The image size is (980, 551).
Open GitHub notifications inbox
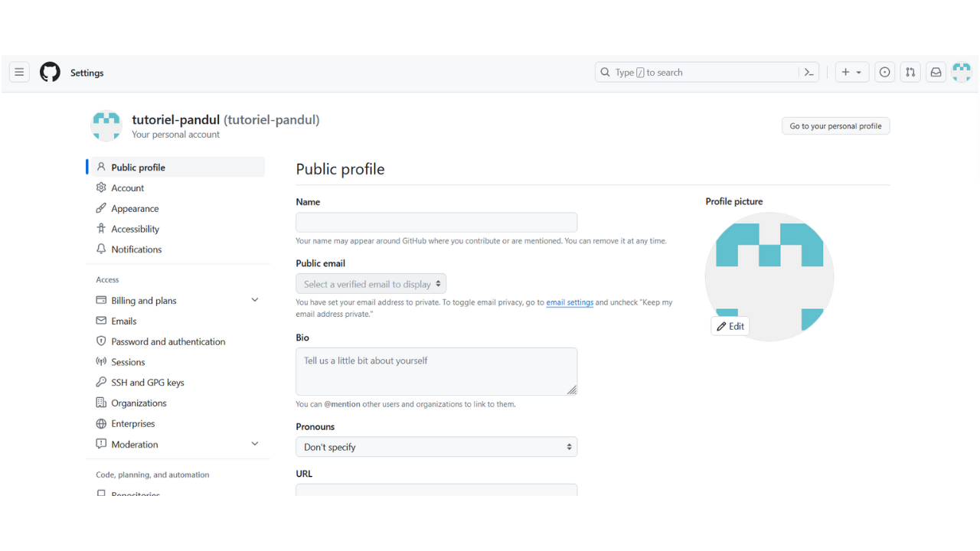point(936,72)
